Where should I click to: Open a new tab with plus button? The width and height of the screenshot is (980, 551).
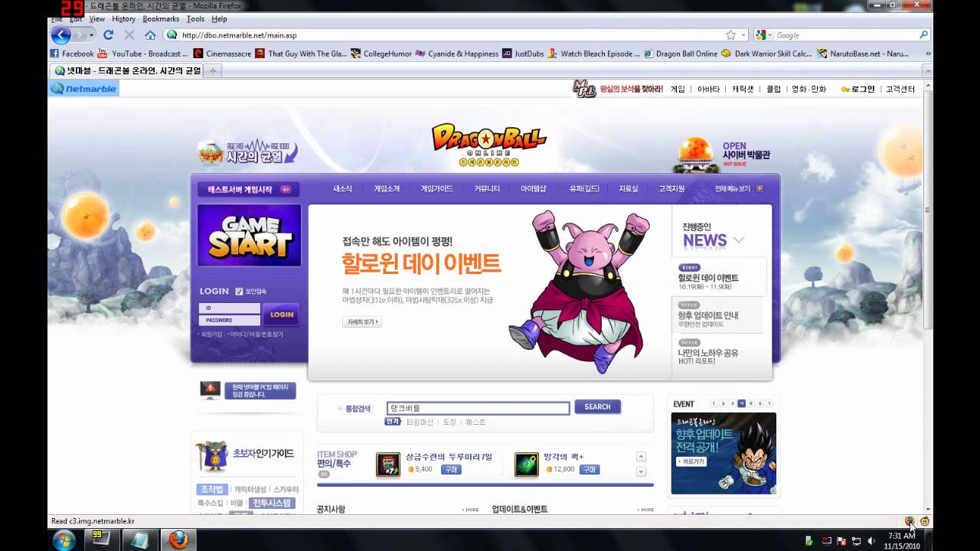pyautogui.click(x=213, y=70)
